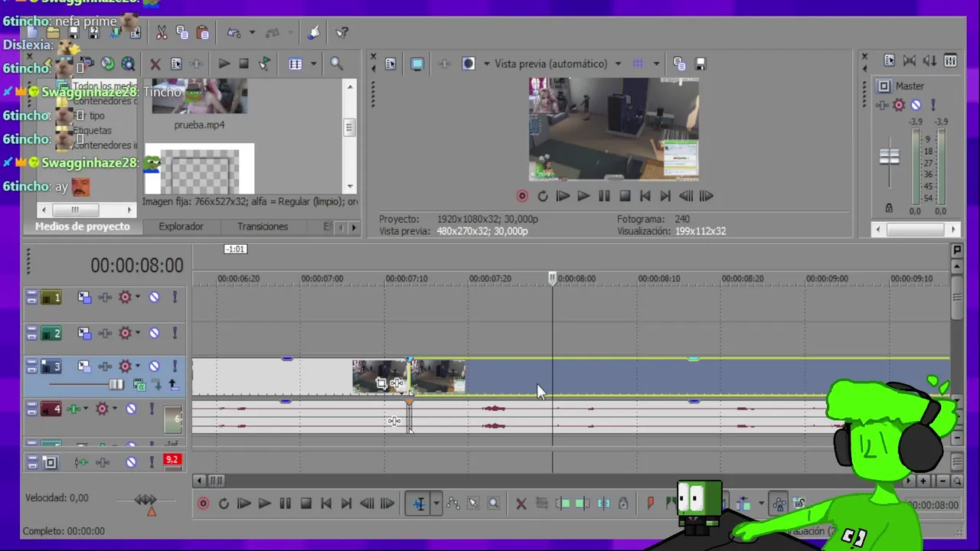The height and width of the screenshot is (551, 980).
Task: Go to start using preview transport
Action: pyautogui.click(x=645, y=196)
